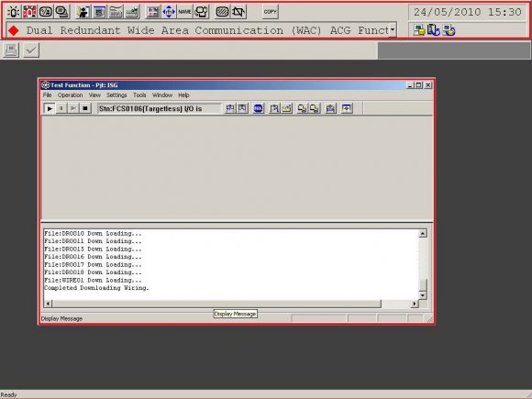Click the step forward button

pos(73,108)
